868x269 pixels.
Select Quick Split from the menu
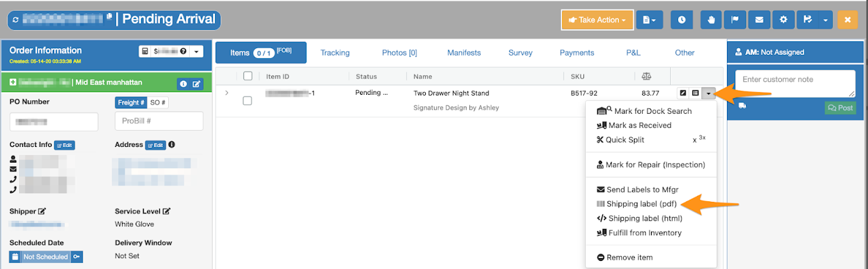(620, 140)
